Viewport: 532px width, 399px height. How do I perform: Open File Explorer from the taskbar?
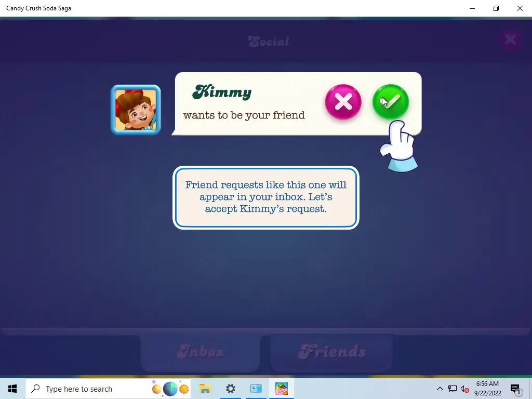tap(205, 389)
